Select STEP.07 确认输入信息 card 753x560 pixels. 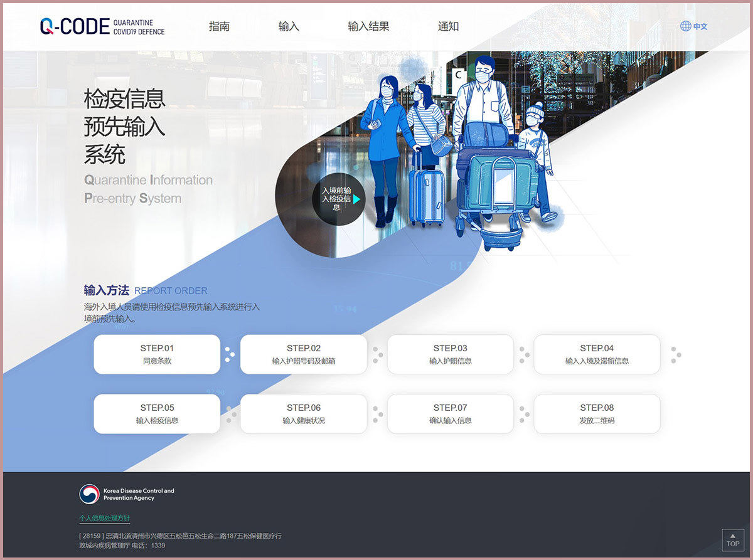click(x=451, y=414)
